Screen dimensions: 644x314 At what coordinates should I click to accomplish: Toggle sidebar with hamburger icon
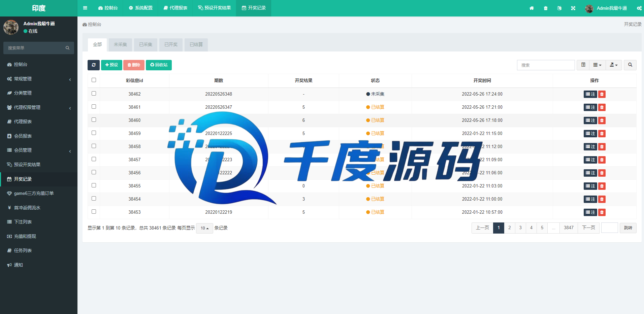coord(85,8)
